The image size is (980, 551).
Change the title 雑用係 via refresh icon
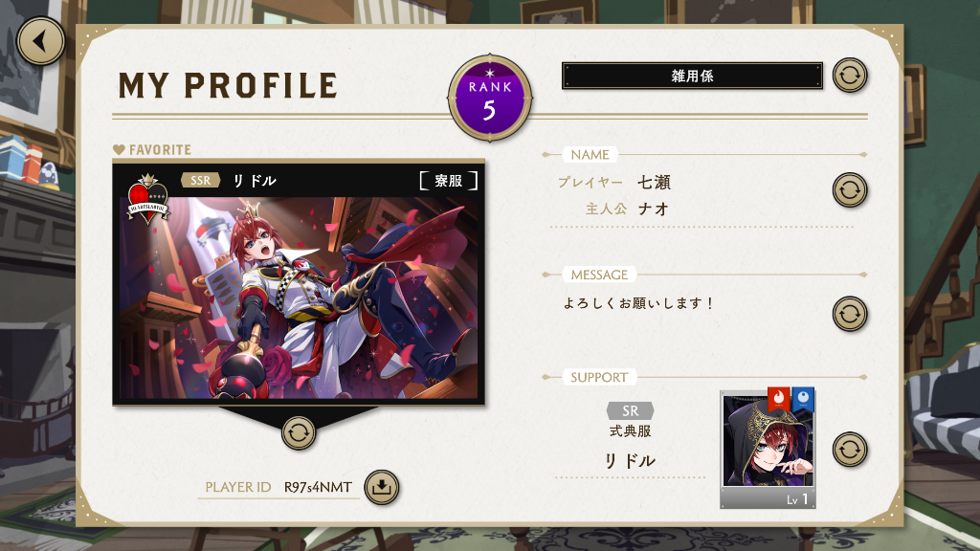(x=850, y=76)
